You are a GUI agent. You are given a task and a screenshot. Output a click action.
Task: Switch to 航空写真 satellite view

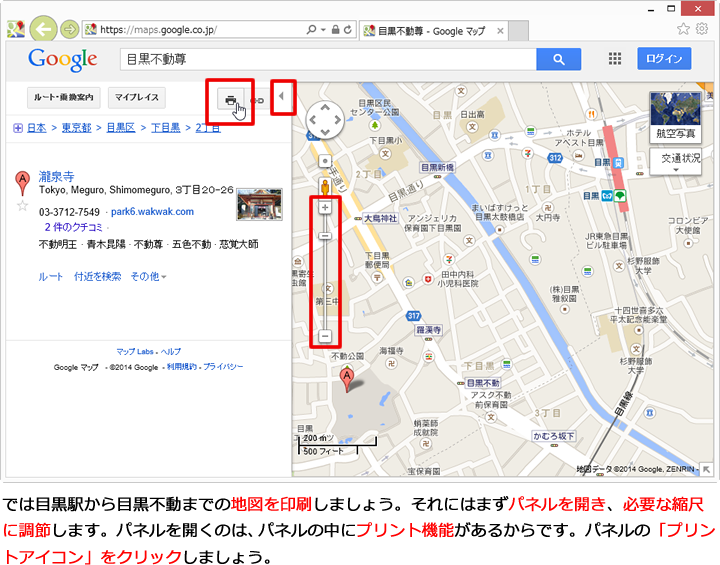coord(675,117)
